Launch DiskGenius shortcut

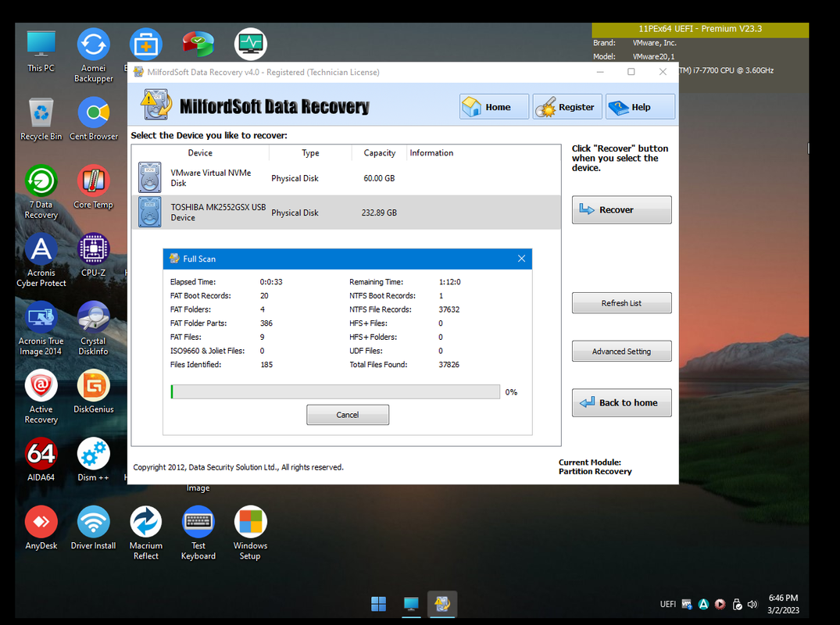click(93, 392)
